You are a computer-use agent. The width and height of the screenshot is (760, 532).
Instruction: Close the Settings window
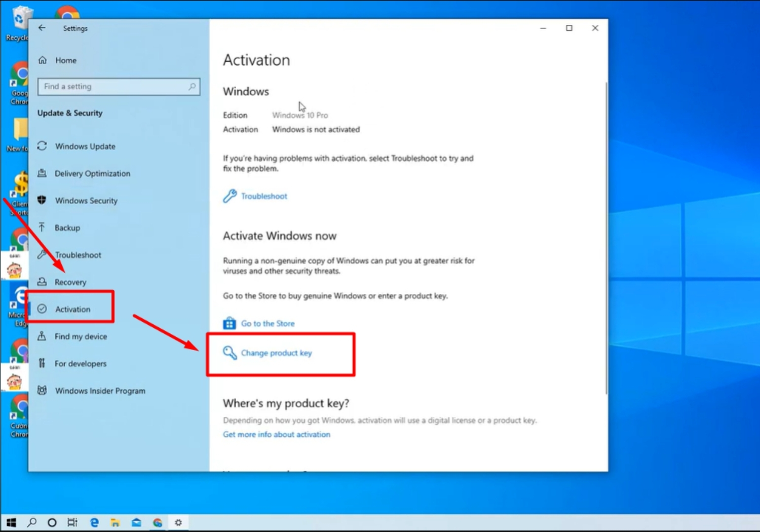click(x=595, y=28)
